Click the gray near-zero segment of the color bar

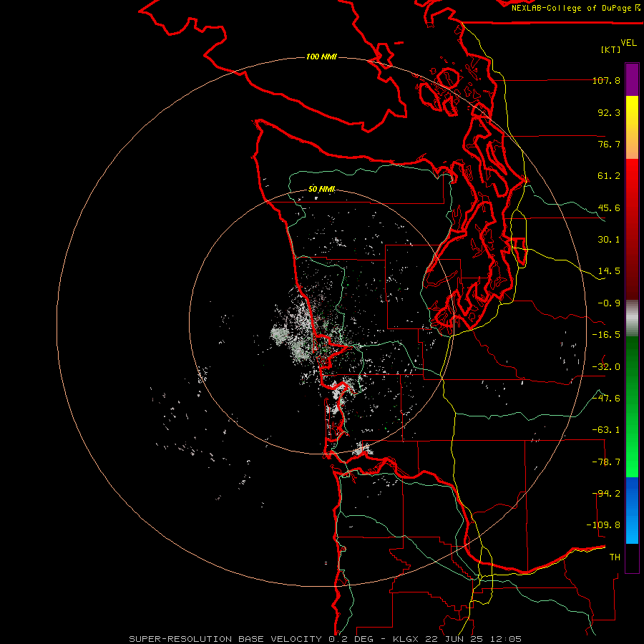[x=632, y=318]
